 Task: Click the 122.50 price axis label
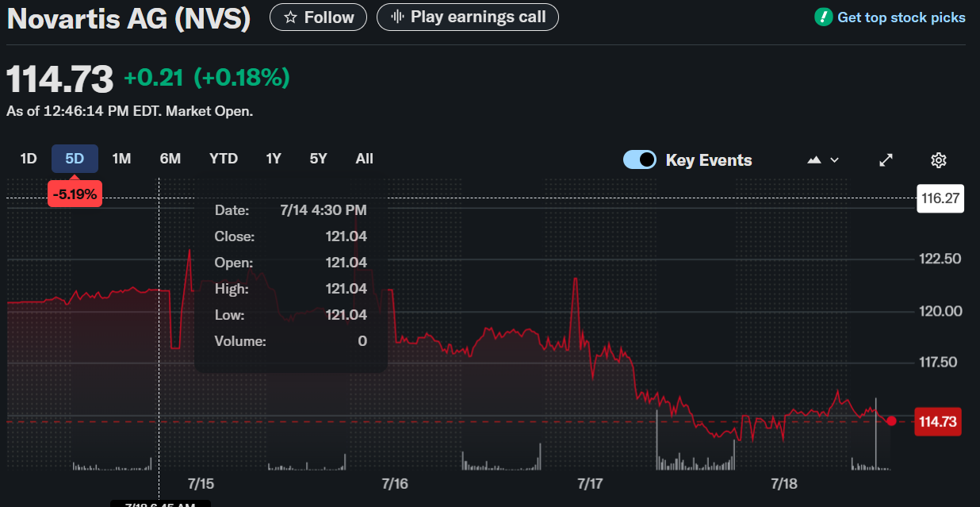[x=940, y=259]
